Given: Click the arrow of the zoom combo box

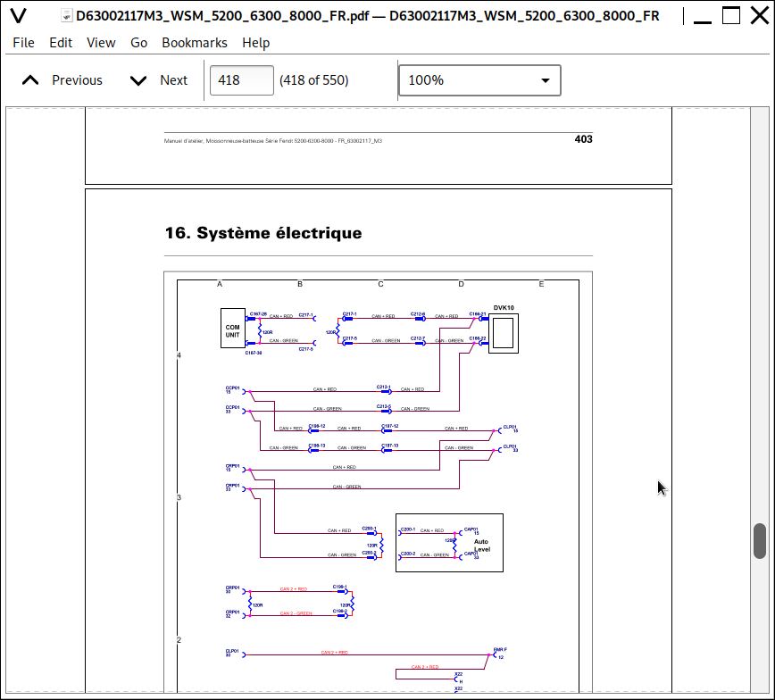Looking at the screenshot, I should (x=546, y=80).
